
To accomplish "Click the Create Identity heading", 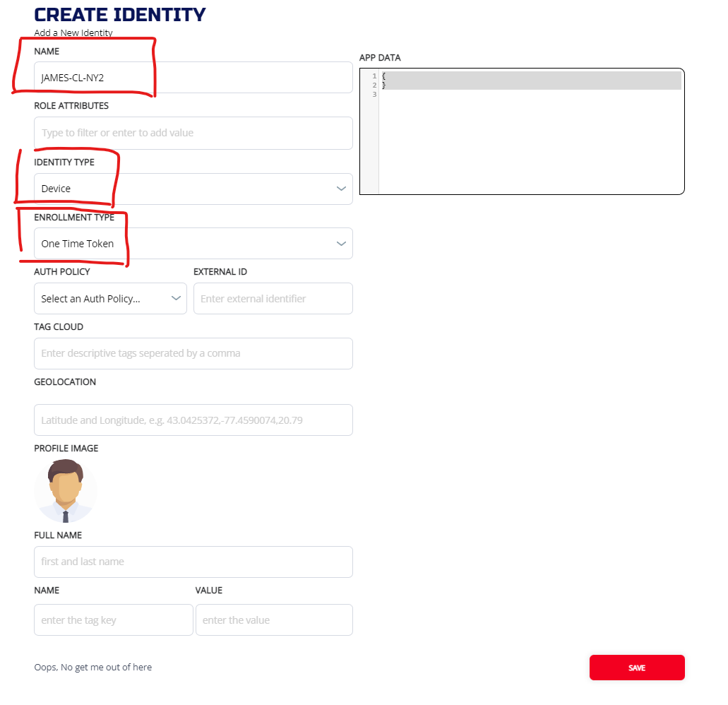I will (x=120, y=14).
